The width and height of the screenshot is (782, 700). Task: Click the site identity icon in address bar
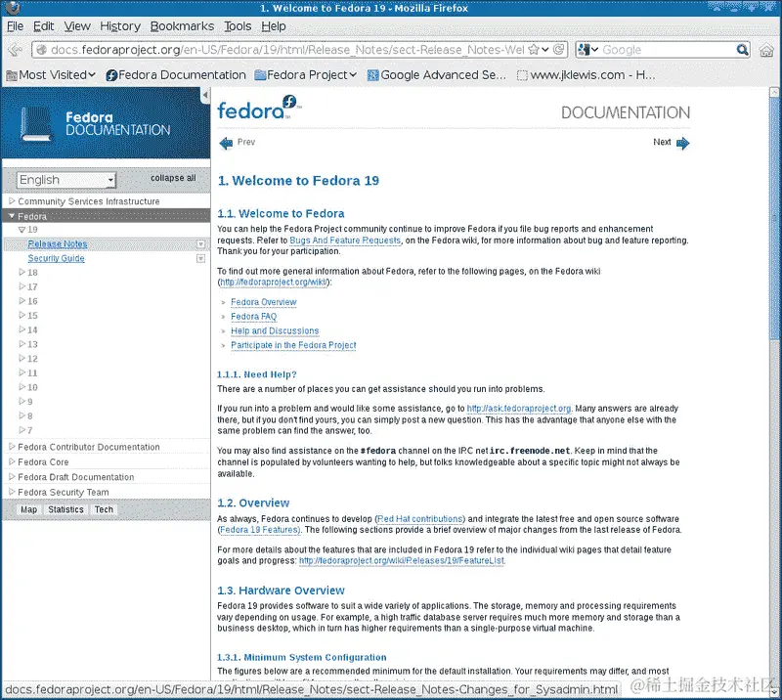point(42,50)
